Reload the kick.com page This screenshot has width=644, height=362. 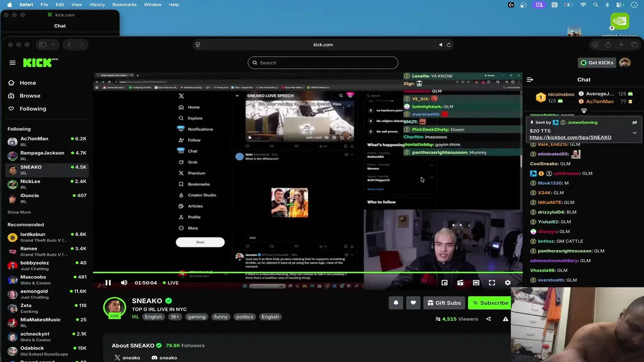tap(449, 45)
